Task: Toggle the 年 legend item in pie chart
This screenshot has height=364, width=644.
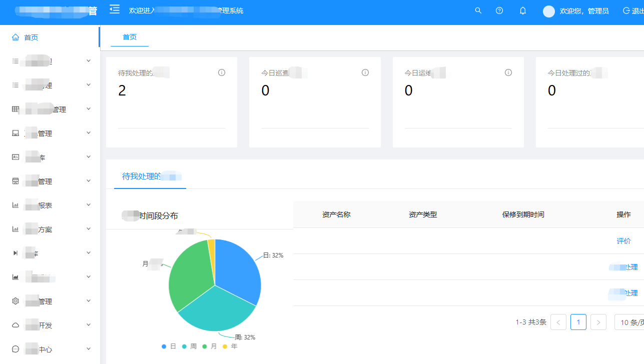Action: point(230,346)
